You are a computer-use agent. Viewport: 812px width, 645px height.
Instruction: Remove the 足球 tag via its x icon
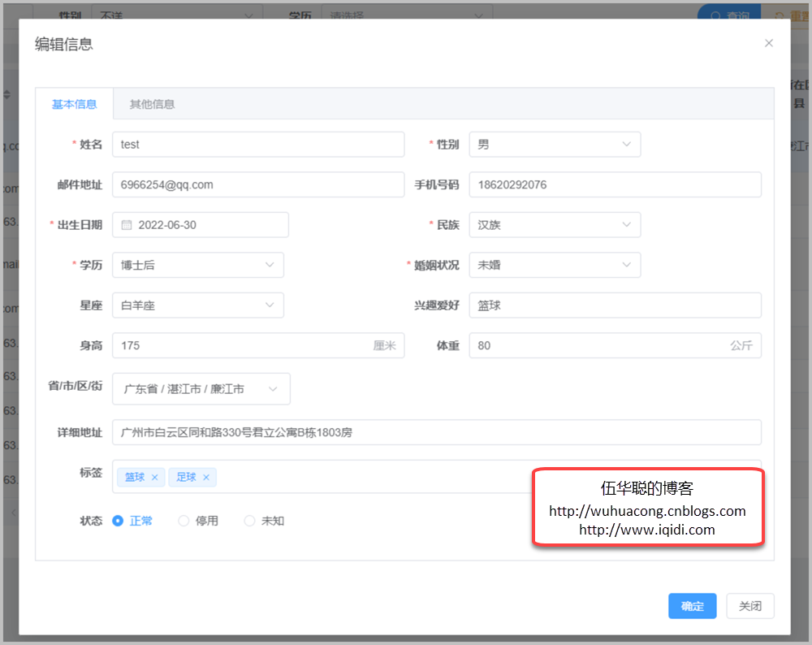[206, 478]
